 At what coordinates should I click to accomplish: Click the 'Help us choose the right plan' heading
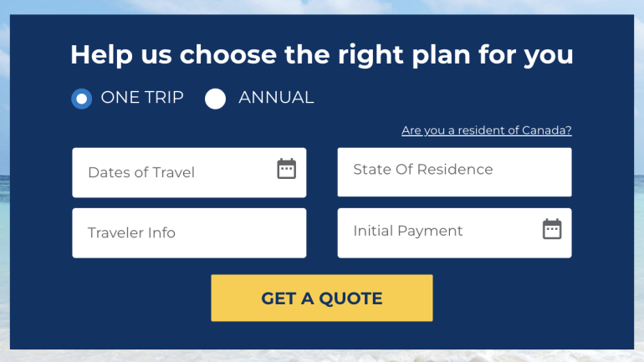point(321,54)
